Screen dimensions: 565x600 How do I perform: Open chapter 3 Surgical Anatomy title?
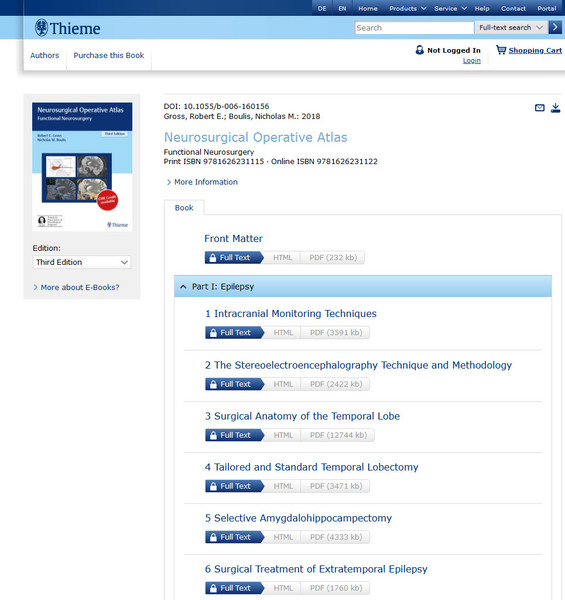302,416
